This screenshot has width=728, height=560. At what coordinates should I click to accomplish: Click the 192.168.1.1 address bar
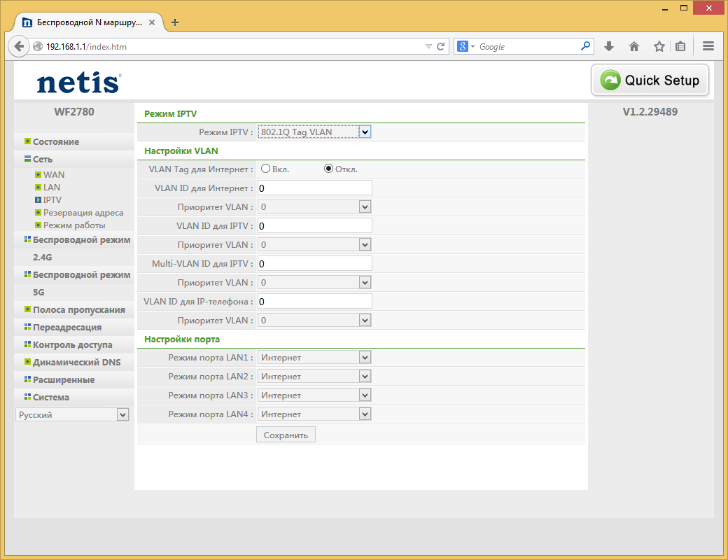(x=232, y=46)
